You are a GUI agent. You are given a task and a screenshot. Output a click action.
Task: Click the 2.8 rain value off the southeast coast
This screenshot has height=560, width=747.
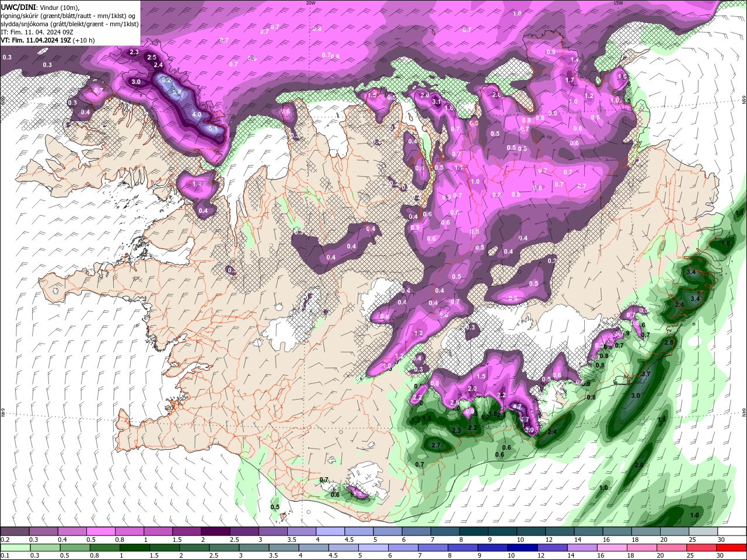pyautogui.click(x=669, y=342)
